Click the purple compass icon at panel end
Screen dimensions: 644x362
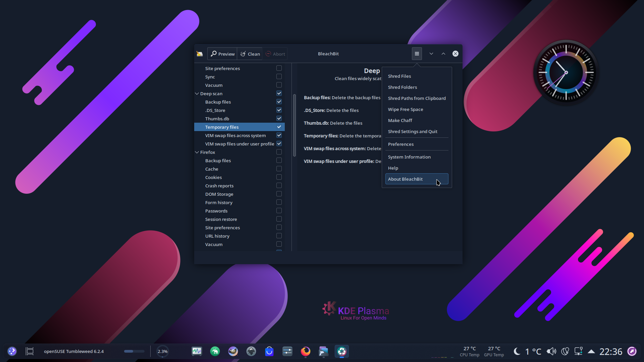tap(632, 351)
